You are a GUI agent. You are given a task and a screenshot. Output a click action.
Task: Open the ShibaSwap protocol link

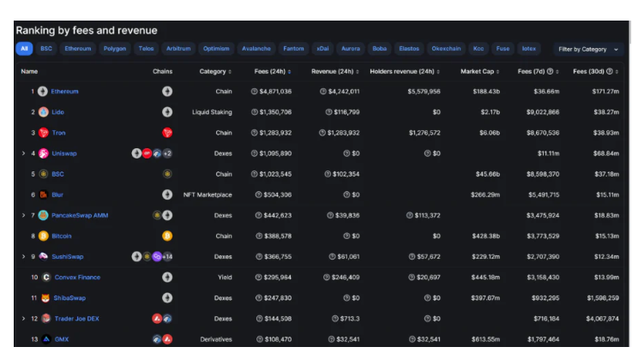tap(69, 298)
